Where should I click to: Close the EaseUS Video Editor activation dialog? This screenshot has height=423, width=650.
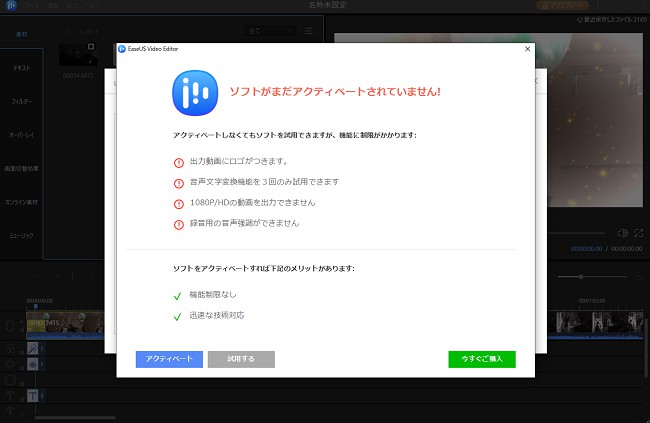click(527, 49)
